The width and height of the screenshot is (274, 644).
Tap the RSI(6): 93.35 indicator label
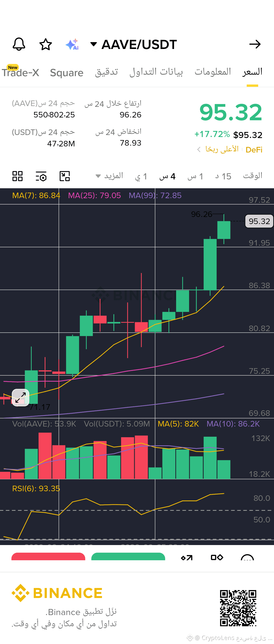(36, 488)
